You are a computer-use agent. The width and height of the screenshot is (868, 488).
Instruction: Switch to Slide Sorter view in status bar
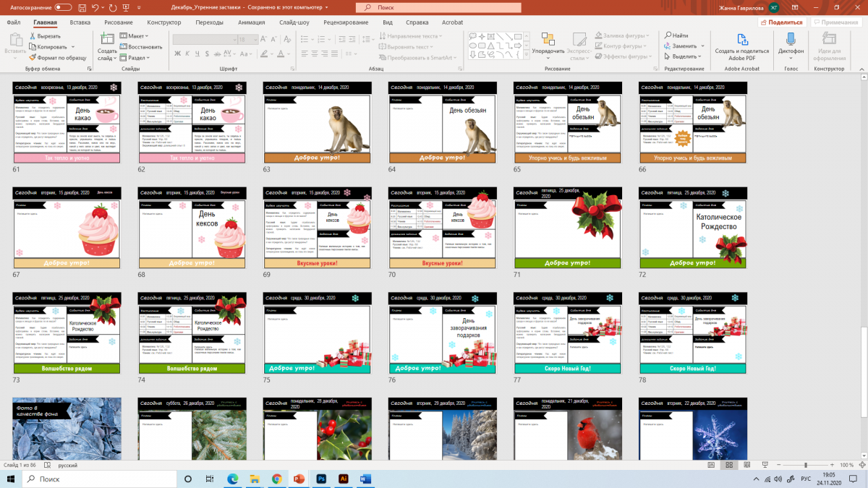click(x=729, y=465)
